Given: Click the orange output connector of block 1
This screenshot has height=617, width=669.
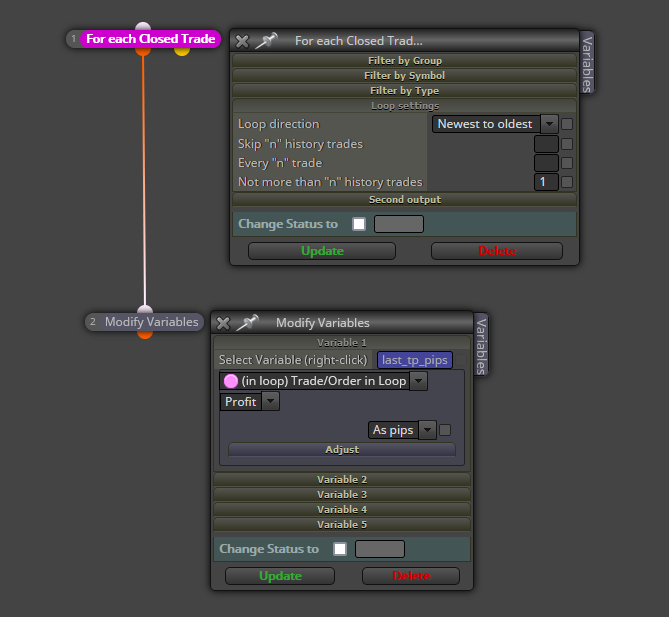Looking at the screenshot, I should (143, 51).
